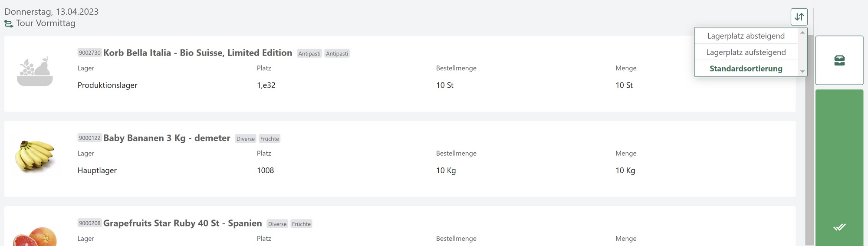Viewport: 868px width, 246px height.
Task: Open the Grapefruits Star Ruby product image
Action: [35, 236]
